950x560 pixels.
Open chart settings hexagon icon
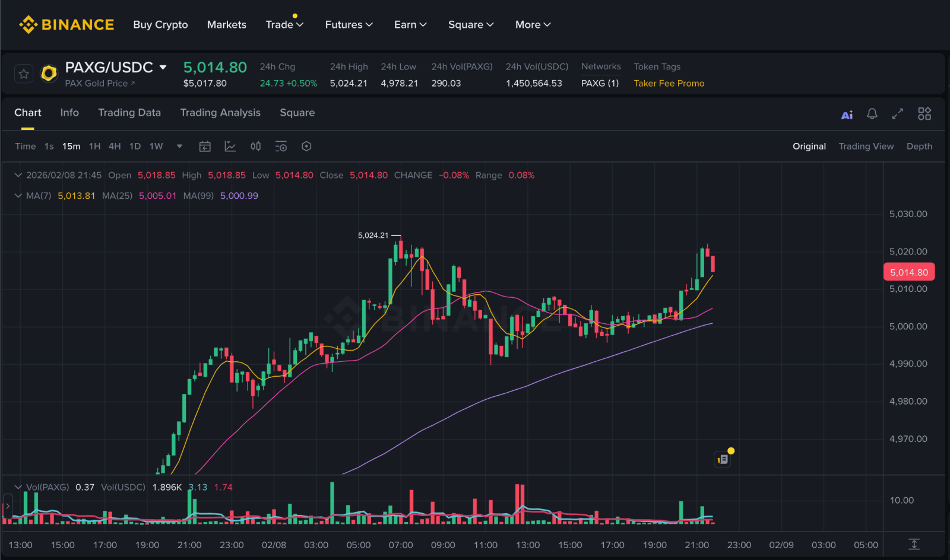(x=306, y=147)
